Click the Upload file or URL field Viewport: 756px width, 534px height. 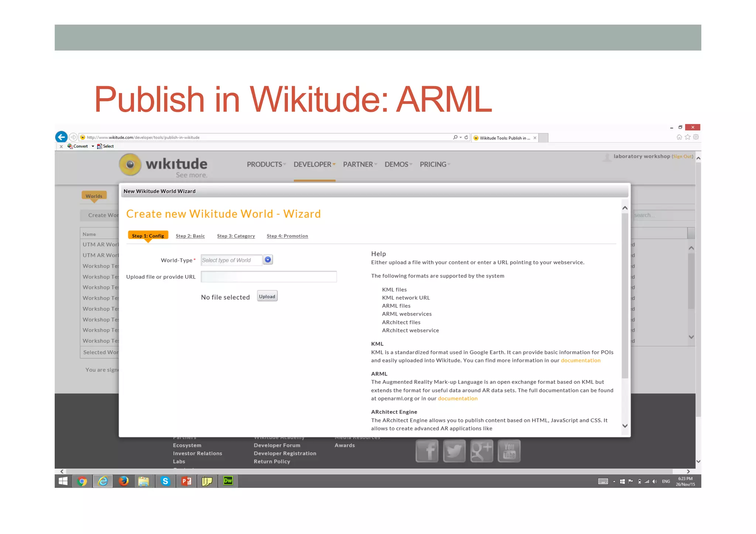[x=269, y=277]
